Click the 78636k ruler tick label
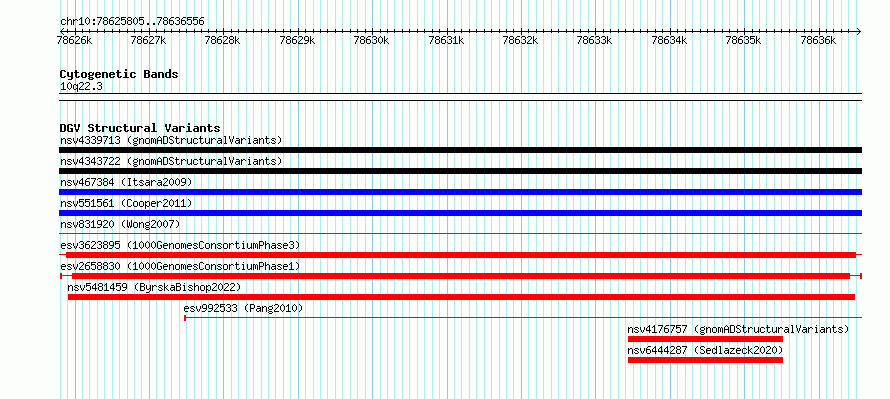Viewport: 890px width, 399px height. pos(818,40)
